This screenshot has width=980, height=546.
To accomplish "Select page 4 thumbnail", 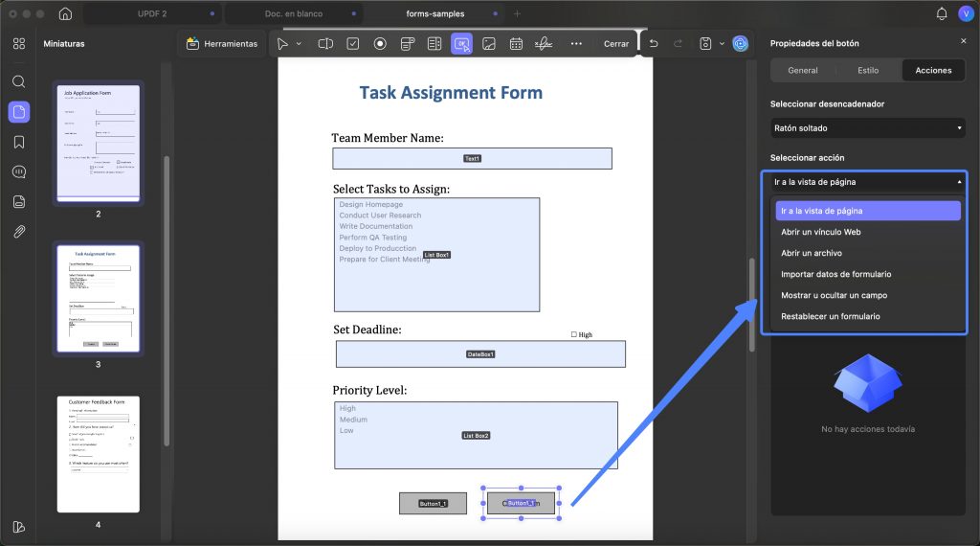I will coord(99,454).
